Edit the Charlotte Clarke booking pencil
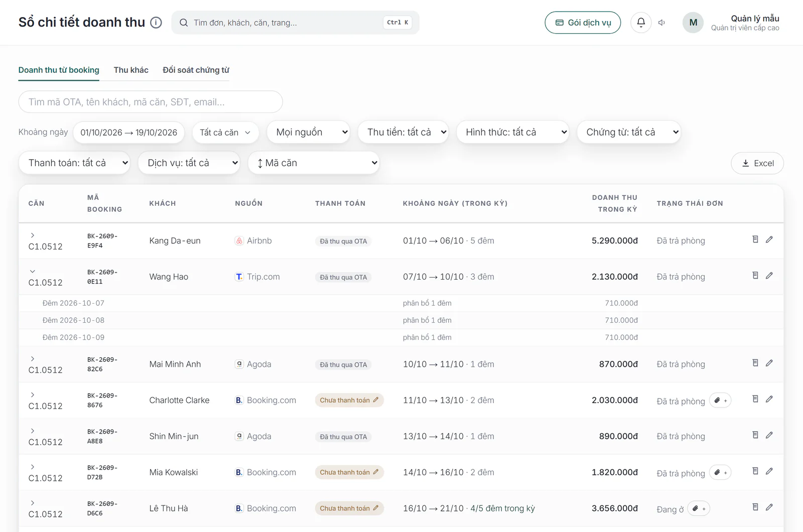 pos(769,400)
